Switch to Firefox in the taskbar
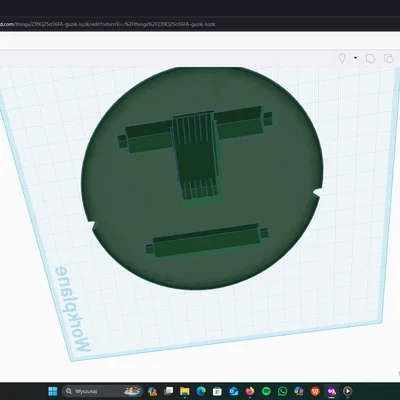Screen dimensions: 400x400 point(250,391)
